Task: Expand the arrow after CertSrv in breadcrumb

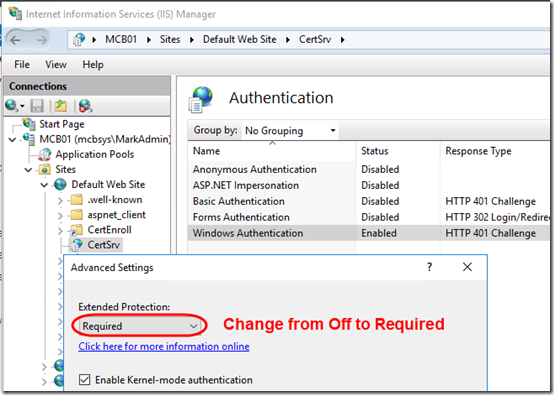Action: coord(342,40)
